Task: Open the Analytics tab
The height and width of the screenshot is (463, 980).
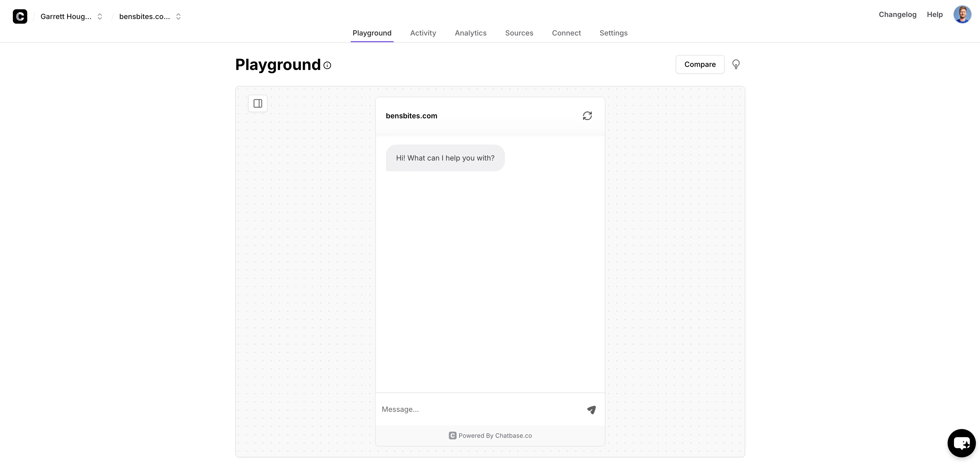Action: tap(471, 33)
